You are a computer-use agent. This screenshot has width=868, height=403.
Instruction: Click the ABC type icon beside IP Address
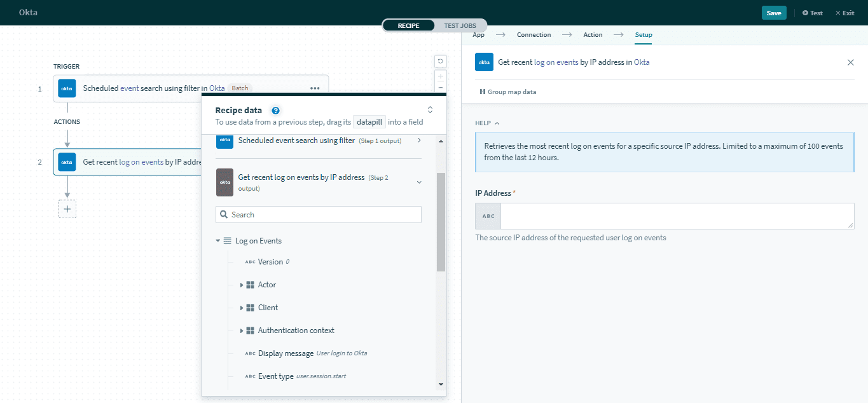488,216
